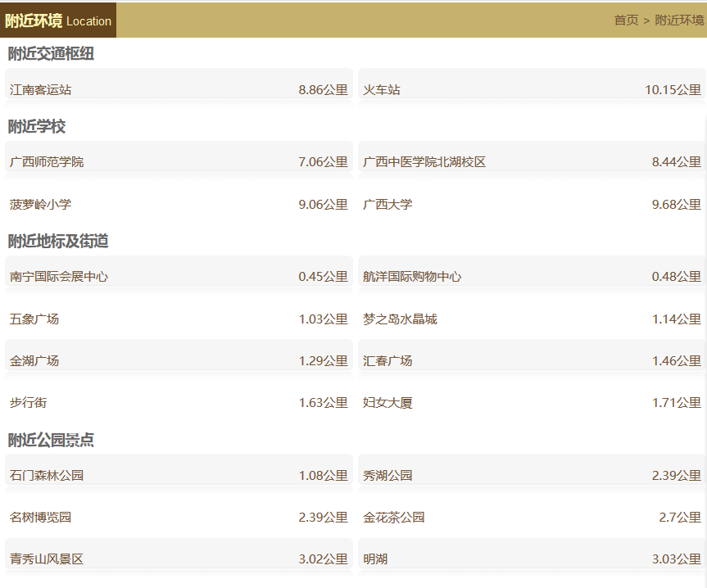Click the 1.29公里 distance value
Image resolution: width=707 pixels, height=588 pixels.
tap(323, 361)
